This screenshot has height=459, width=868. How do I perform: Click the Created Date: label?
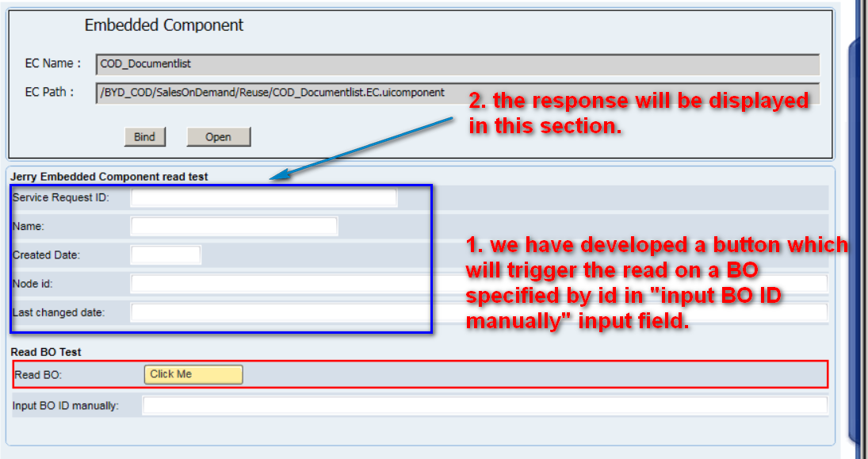[46, 255]
